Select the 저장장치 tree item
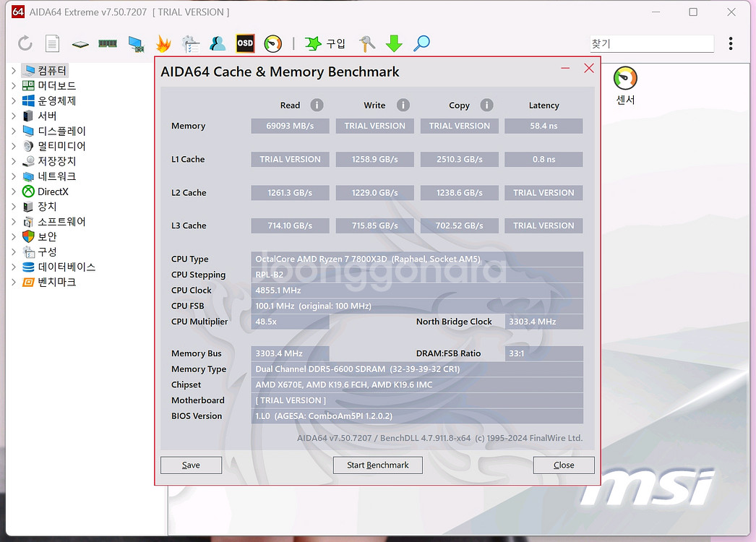Viewport: 756px width, 542px height. pos(56,161)
